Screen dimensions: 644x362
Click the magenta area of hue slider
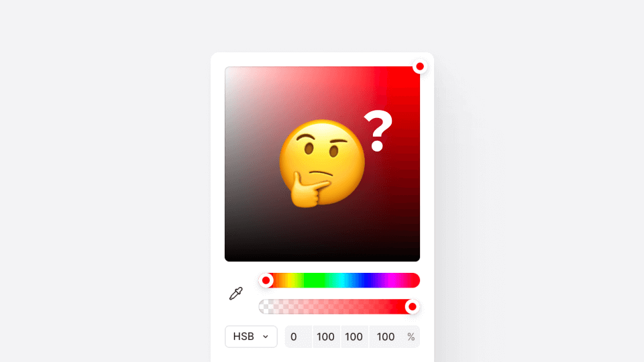point(394,280)
